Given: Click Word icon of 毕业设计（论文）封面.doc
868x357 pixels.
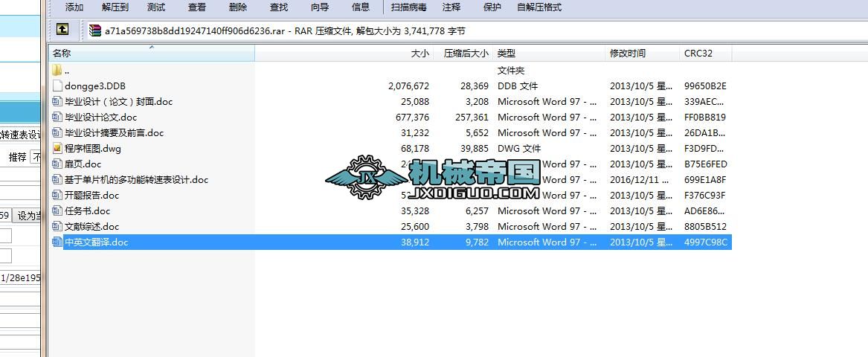Looking at the screenshot, I should [x=57, y=101].
